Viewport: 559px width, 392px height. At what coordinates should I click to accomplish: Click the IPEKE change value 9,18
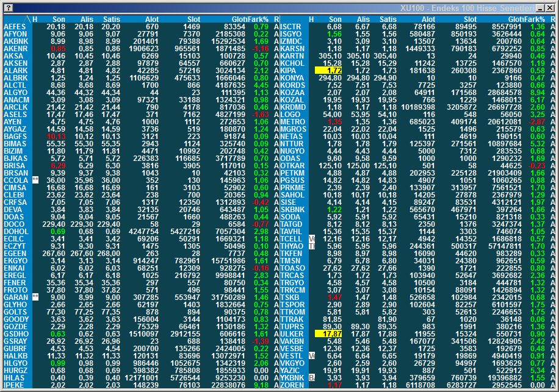(261, 385)
